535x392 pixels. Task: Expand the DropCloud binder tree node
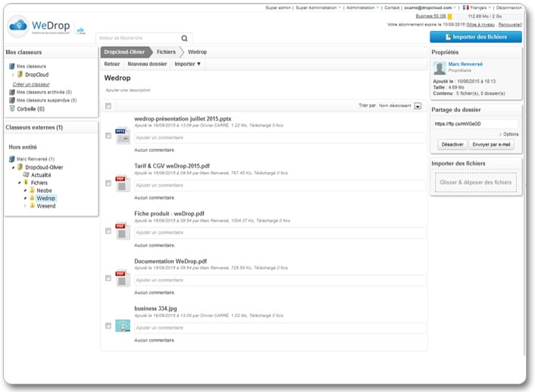tap(13, 75)
